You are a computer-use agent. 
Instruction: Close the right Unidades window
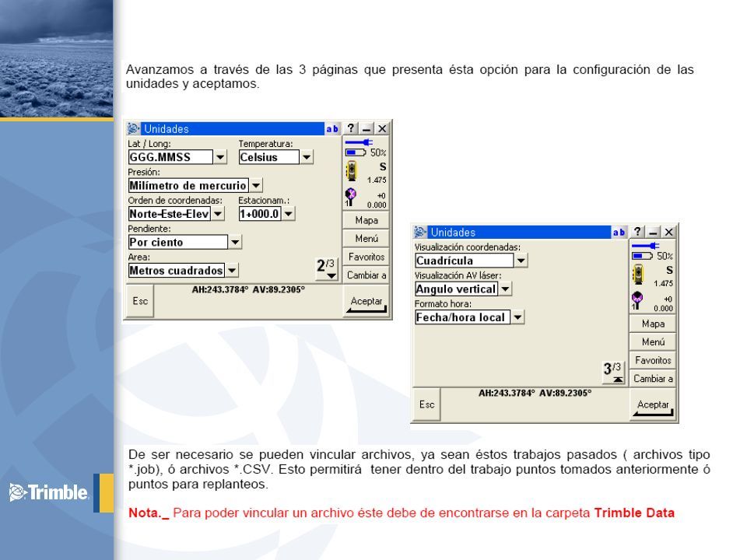pos(669,232)
